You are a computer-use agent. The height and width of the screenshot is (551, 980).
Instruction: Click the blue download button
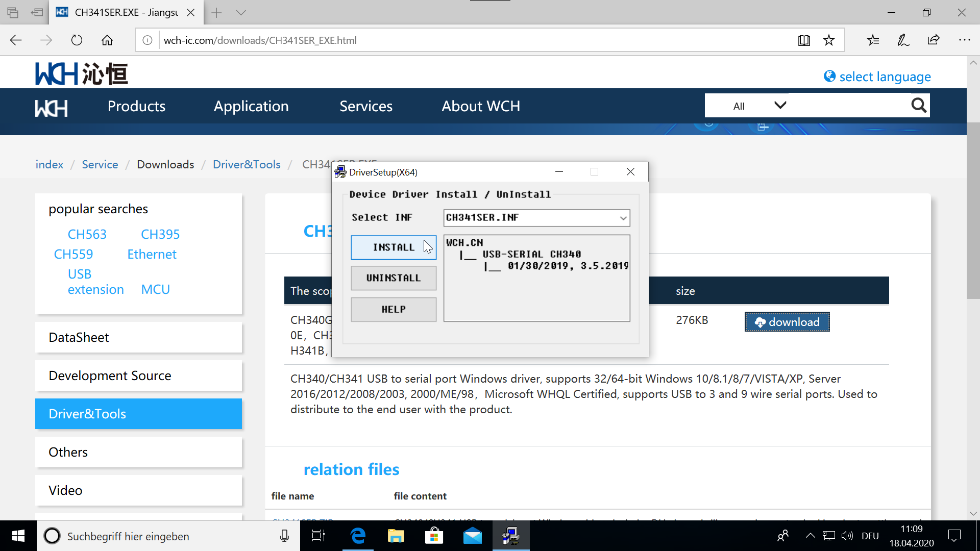click(787, 322)
